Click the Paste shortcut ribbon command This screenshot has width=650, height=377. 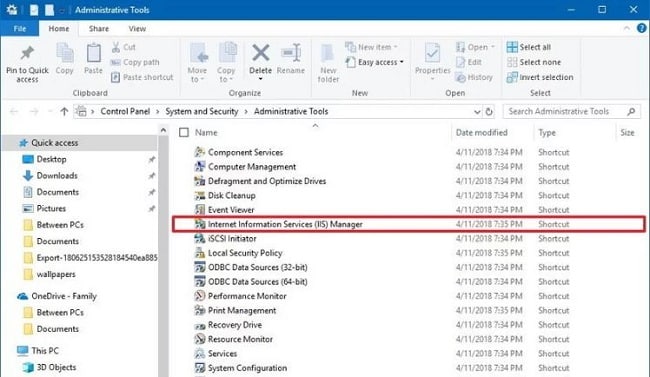click(142, 77)
